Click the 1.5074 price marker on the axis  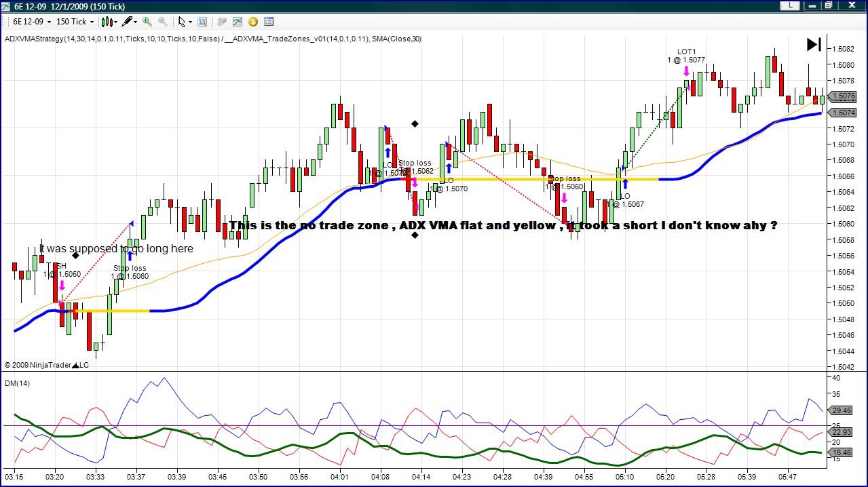point(842,113)
